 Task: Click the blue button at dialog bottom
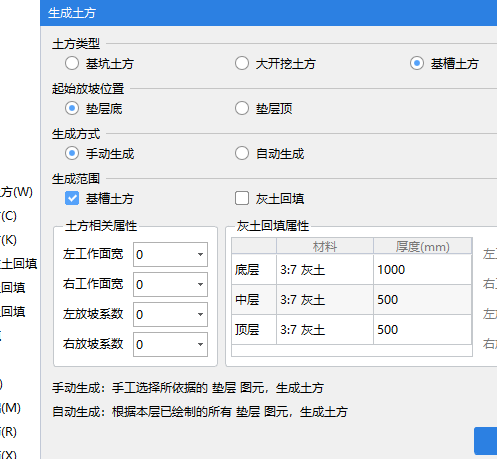(x=486, y=441)
